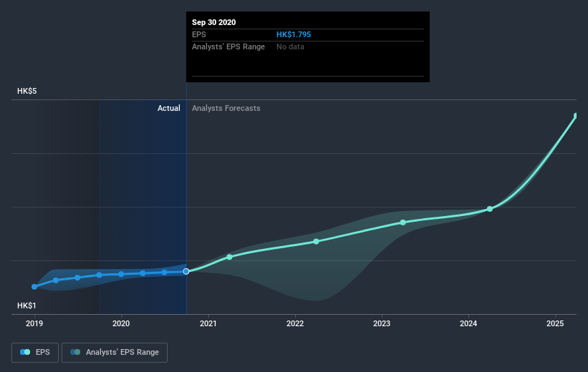Click the 2023 x-axis label

tap(382, 323)
